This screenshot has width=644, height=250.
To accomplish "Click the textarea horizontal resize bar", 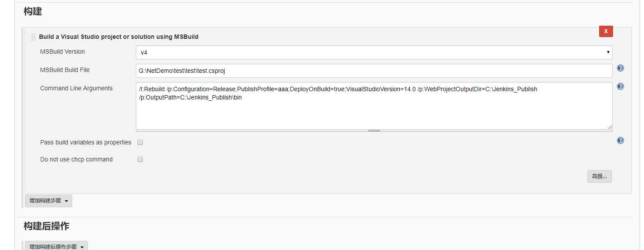I will coord(374,130).
